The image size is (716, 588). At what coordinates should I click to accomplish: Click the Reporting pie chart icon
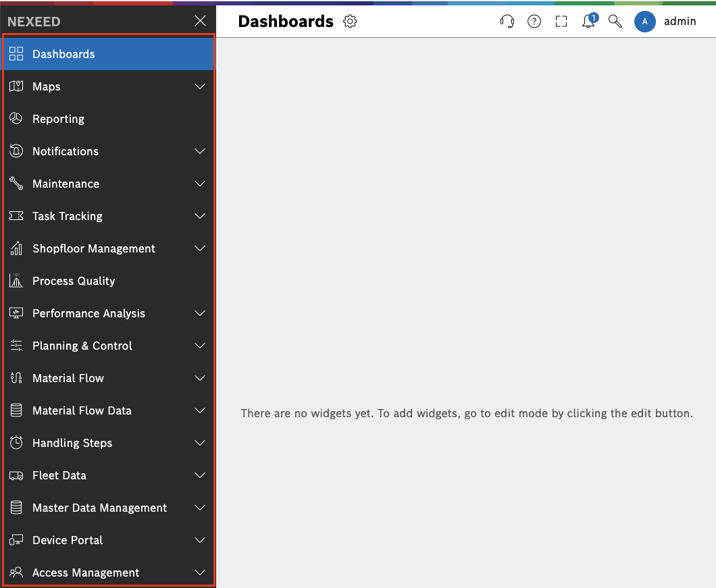(16, 119)
